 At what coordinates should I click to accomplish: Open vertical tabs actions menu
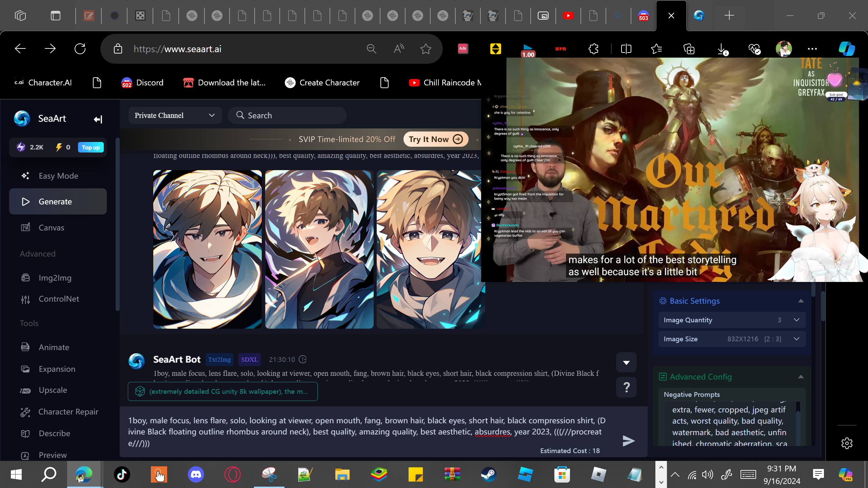(56, 16)
